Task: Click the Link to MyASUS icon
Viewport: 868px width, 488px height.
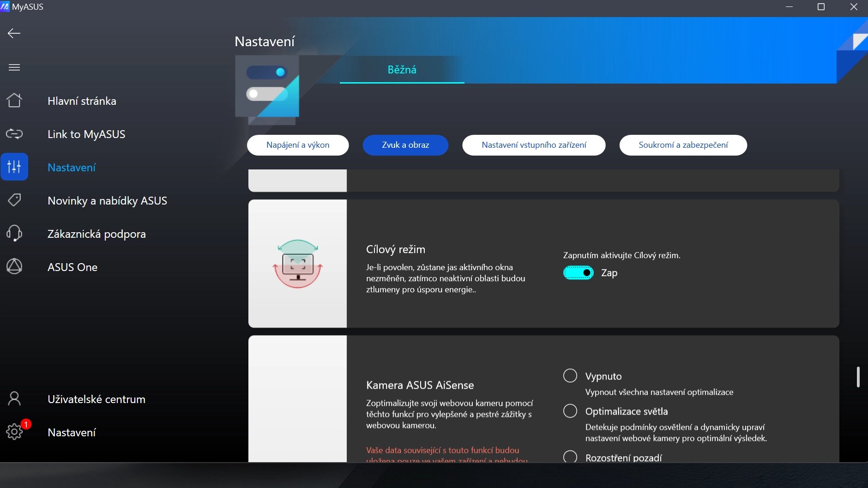Action: pos(14,134)
